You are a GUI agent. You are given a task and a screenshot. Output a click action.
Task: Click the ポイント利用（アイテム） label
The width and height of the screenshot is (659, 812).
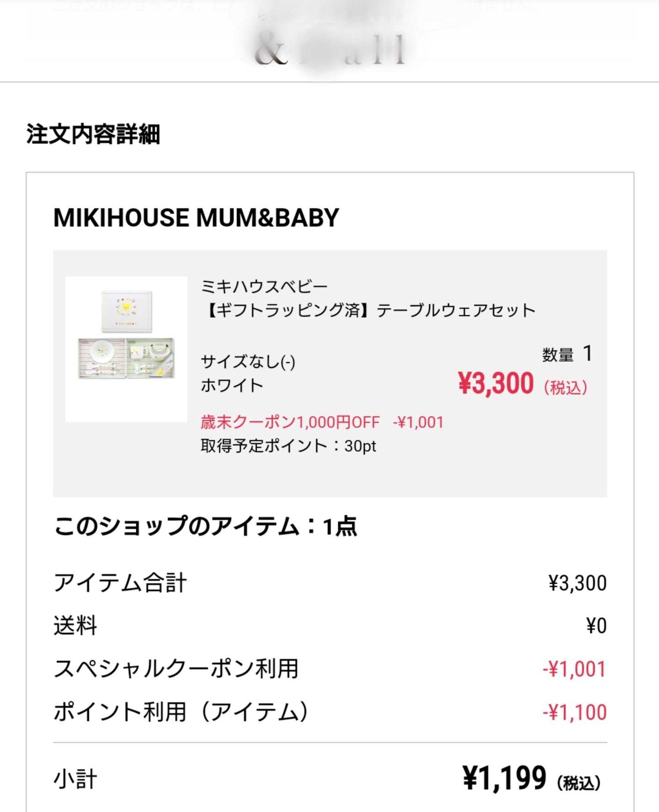point(182,712)
